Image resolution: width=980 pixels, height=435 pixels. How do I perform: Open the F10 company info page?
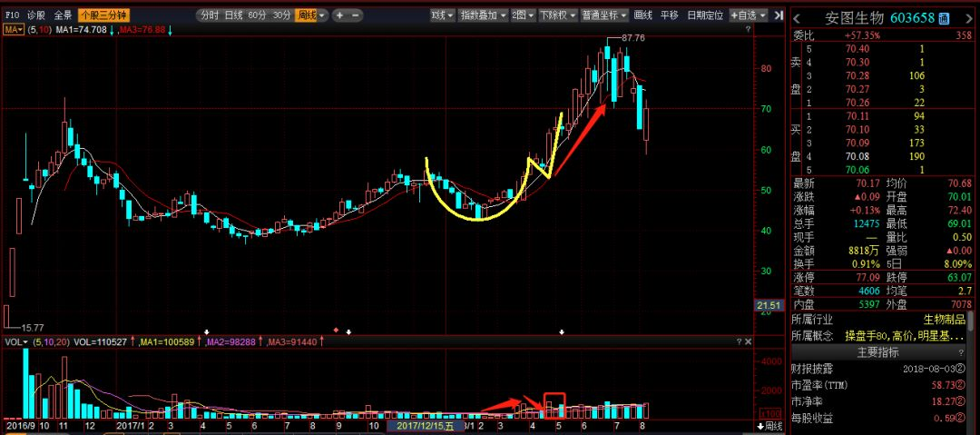coord(12,15)
